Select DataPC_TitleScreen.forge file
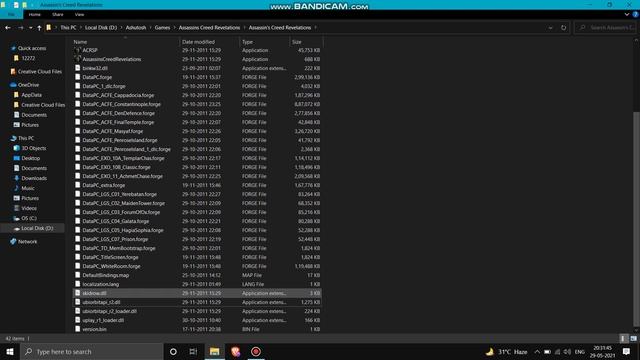The image size is (640, 360). pyautogui.click(x=110, y=257)
